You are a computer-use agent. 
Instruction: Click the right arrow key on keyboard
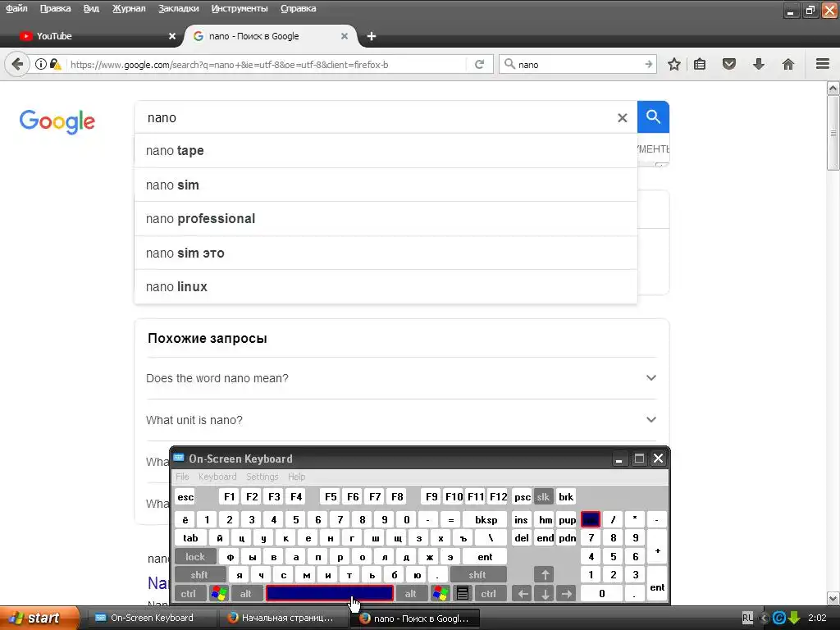point(566,593)
